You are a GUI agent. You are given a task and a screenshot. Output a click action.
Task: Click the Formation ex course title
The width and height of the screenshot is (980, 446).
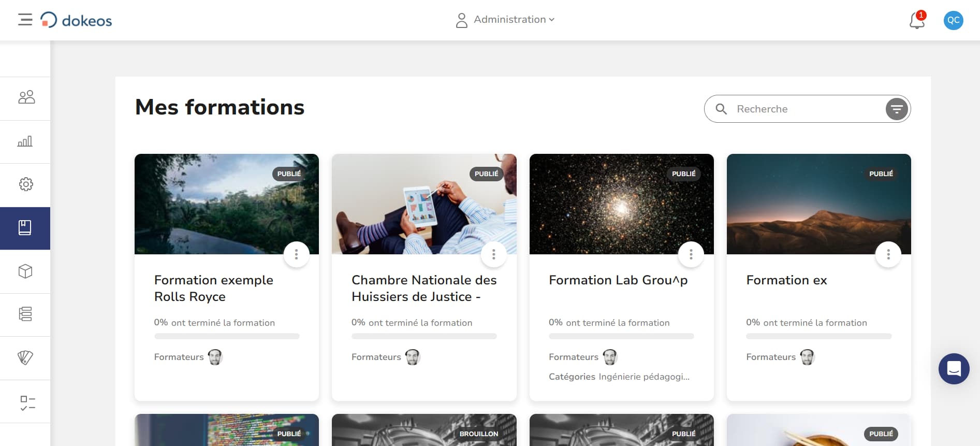[786, 280]
